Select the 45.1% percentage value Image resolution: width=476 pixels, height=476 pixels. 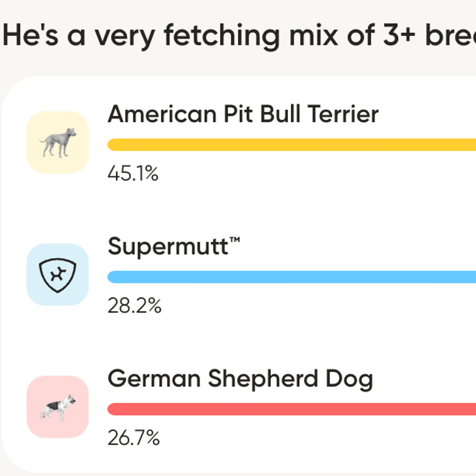(x=133, y=174)
